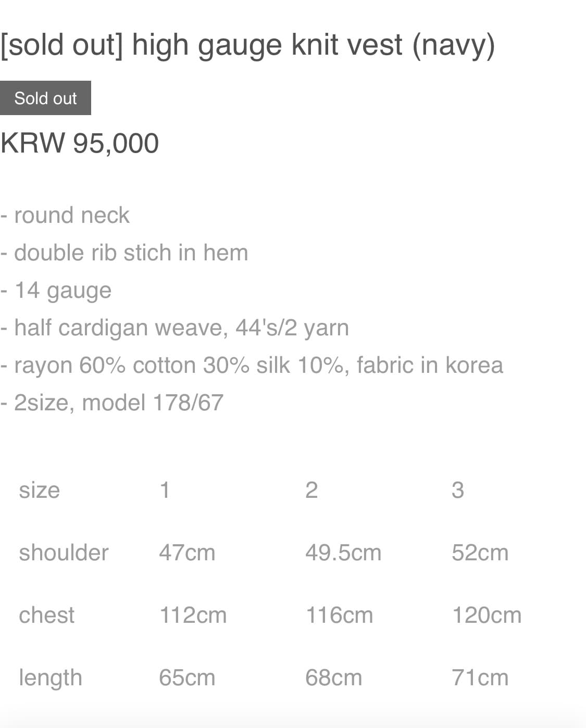Click the 14 gauge detail line

pos(56,291)
